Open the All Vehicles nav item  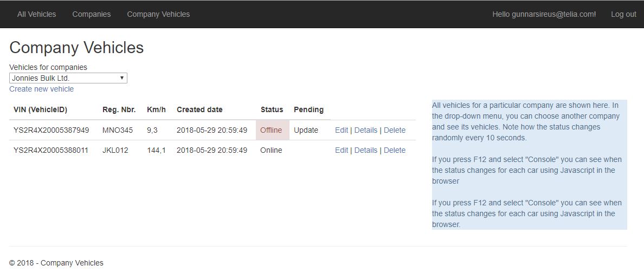(36, 15)
